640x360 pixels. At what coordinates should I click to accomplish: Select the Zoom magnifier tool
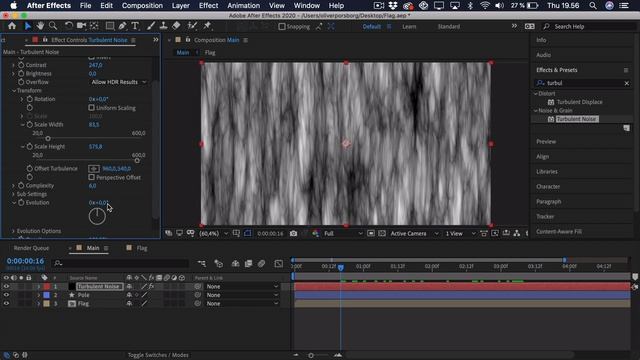click(x=53, y=26)
